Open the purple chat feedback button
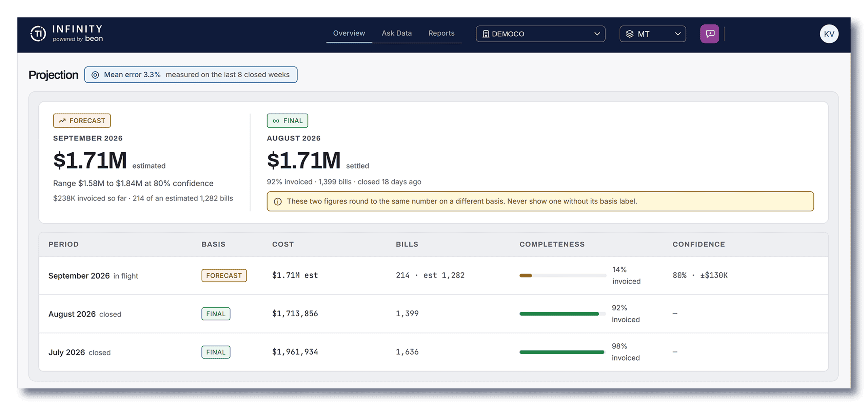The height and width of the screenshot is (417, 868). pyautogui.click(x=709, y=34)
